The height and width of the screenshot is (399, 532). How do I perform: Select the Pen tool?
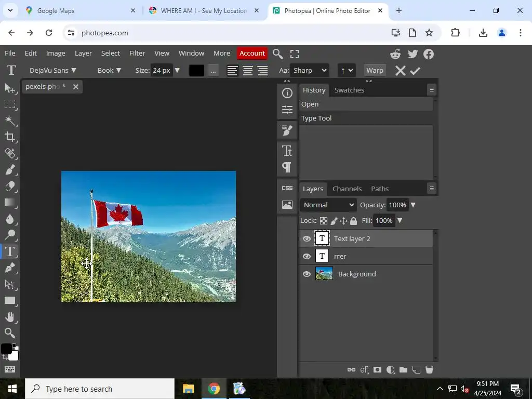[10, 268]
